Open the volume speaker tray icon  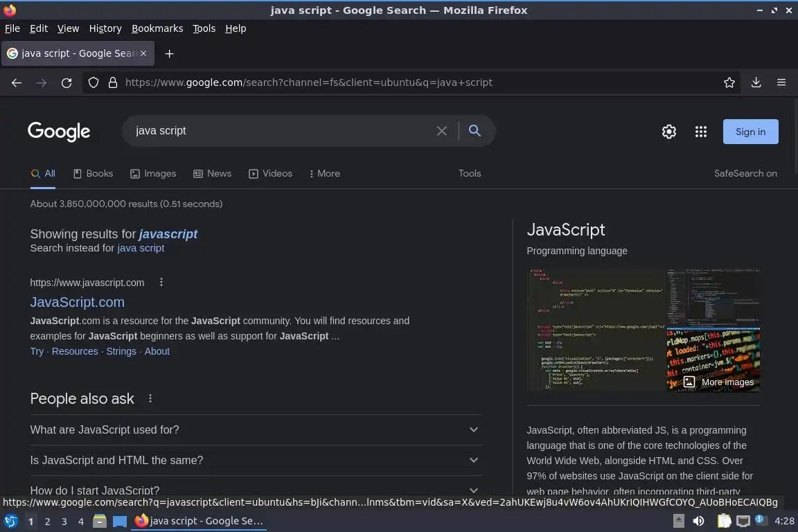coord(699,521)
